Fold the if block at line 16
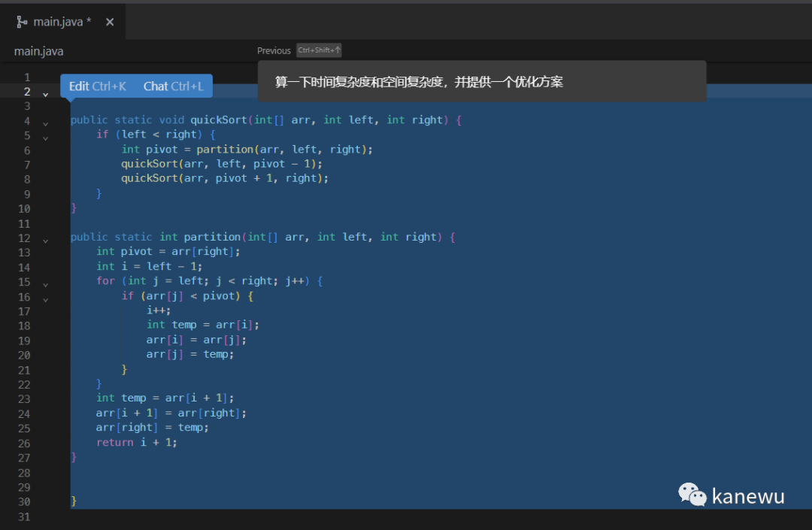This screenshot has height=530, width=812. [x=45, y=300]
